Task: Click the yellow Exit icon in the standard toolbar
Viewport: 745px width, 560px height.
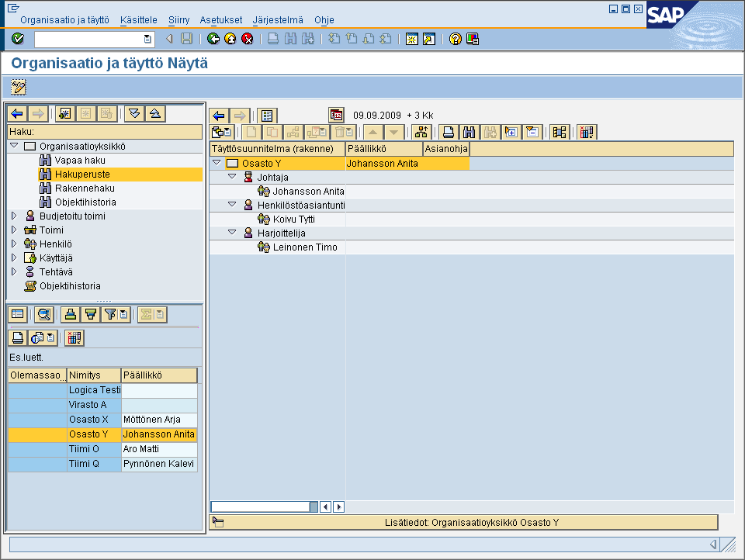Action: coord(230,39)
